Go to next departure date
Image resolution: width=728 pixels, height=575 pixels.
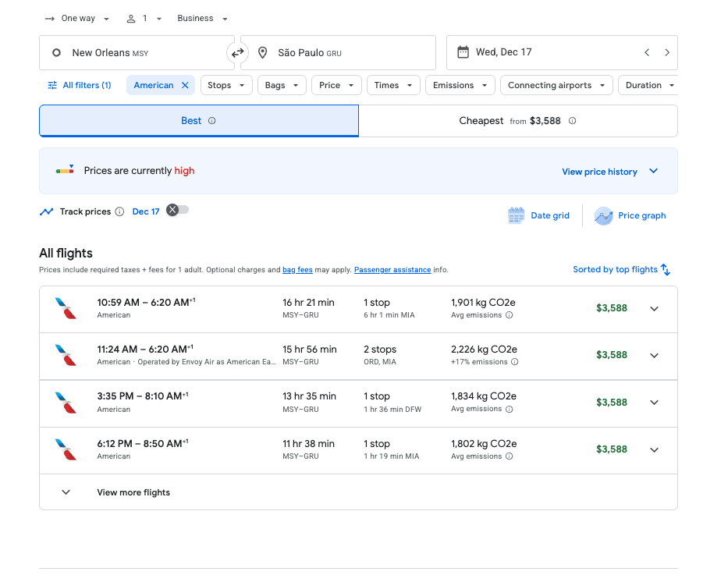point(667,53)
